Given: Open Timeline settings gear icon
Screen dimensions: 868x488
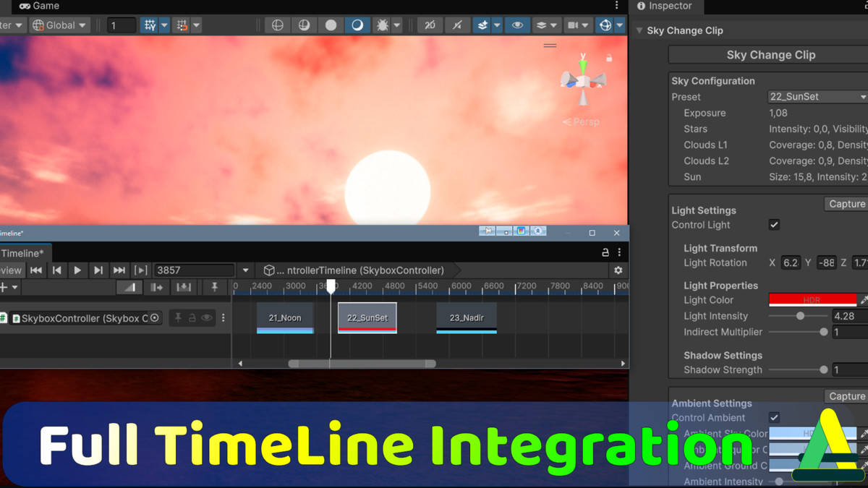Looking at the screenshot, I should (618, 270).
